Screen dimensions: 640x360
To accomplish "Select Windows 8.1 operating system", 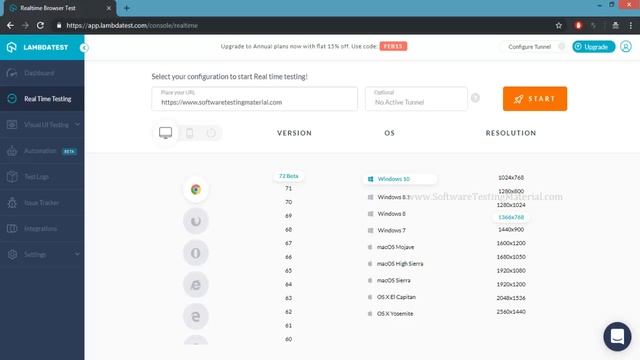I will (x=389, y=197).
